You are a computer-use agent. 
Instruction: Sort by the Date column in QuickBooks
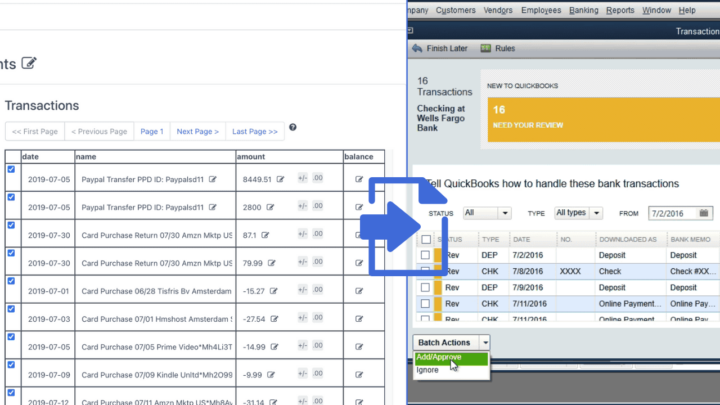[522, 239]
